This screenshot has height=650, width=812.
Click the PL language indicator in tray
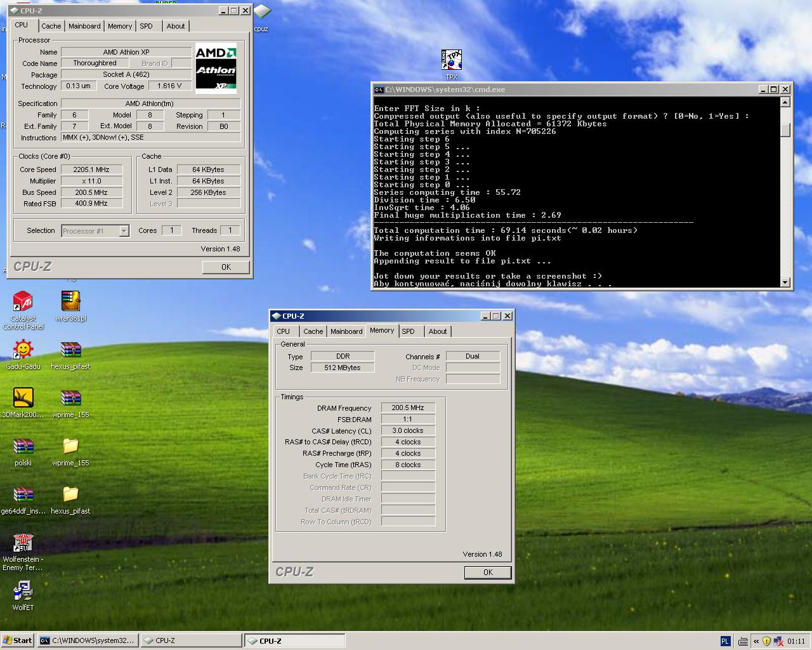pos(726,641)
